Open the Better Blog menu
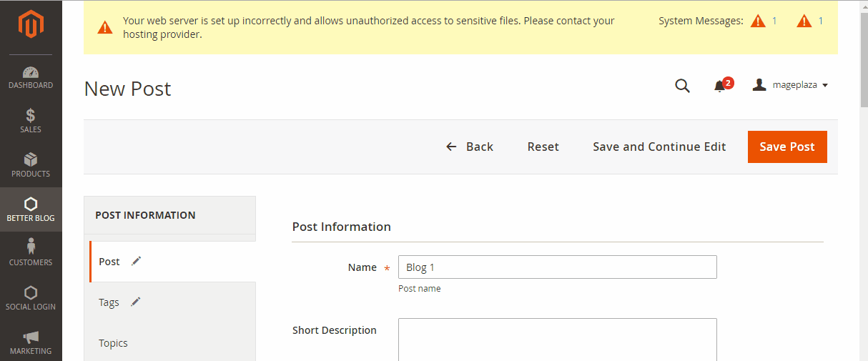Image resolution: width=868 pixels, height=361 pixels. pyautogui.click(x=31, y=209)
